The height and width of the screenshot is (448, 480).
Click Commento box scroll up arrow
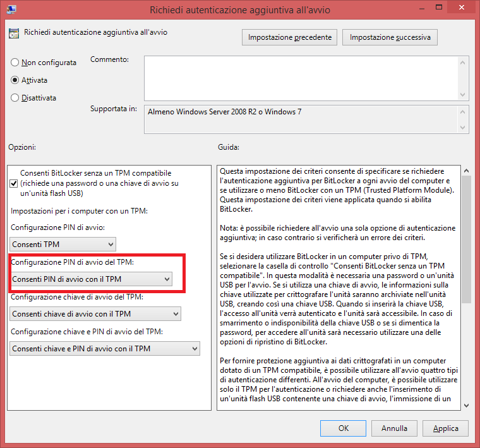[462, 63]
